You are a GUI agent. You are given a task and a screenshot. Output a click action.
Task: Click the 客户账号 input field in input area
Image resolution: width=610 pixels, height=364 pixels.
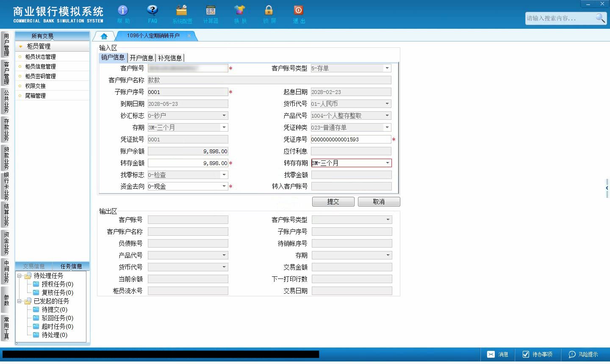tap(188, 68)
